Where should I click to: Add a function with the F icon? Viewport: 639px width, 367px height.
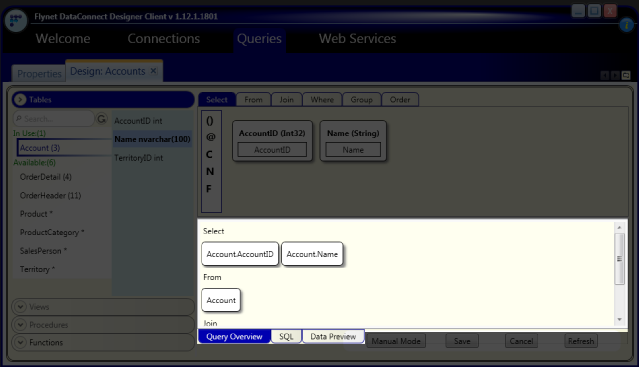tap(209, 189)
